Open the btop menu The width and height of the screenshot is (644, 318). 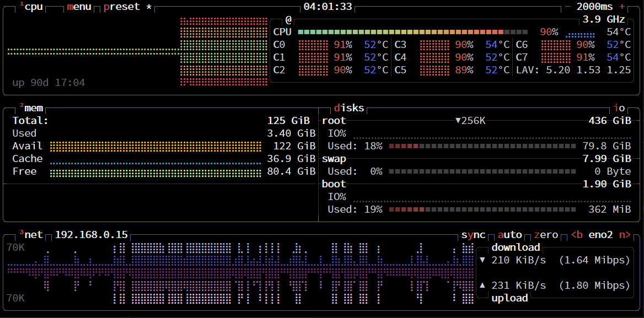[x=79, y=7]
